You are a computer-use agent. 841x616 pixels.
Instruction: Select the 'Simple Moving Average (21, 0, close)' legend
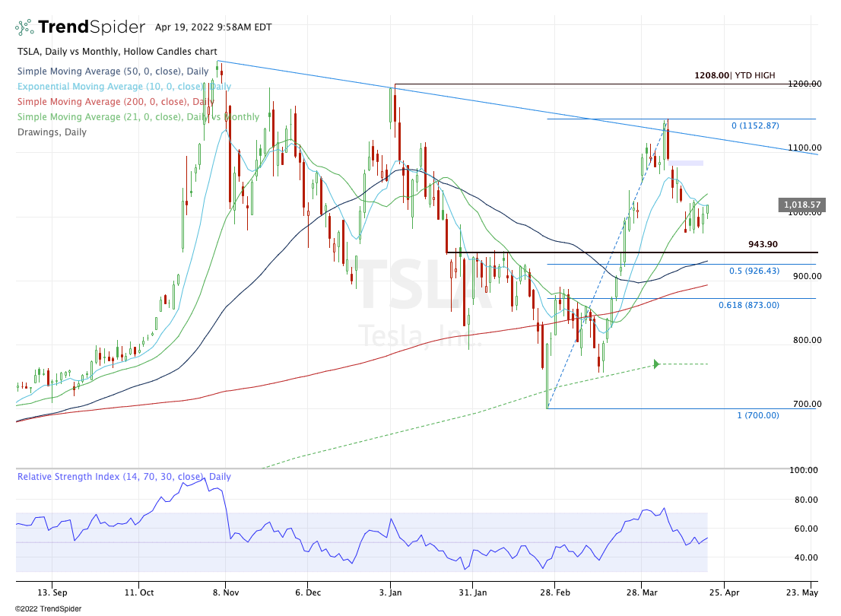(138, 117)
